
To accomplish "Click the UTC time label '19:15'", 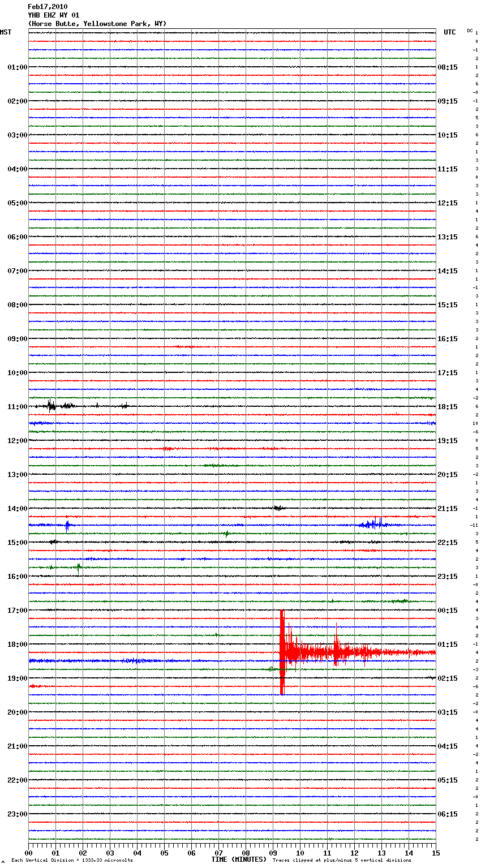I will (x=448, y=441).
